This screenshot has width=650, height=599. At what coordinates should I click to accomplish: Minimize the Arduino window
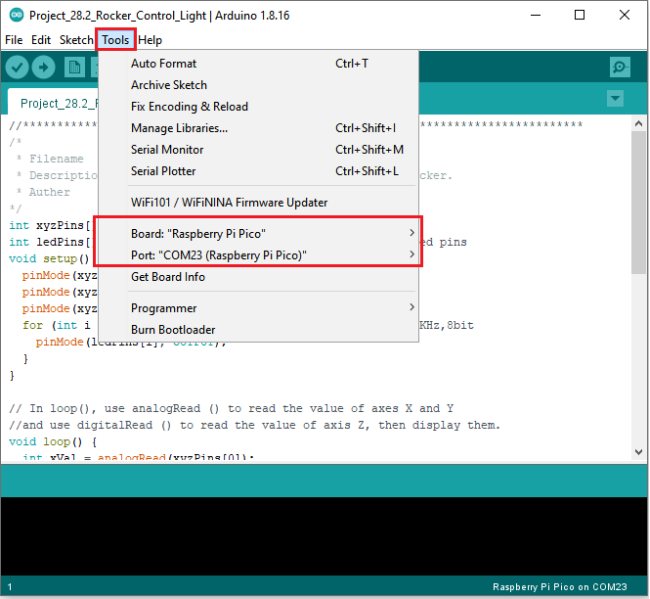(x=536, y=15)
